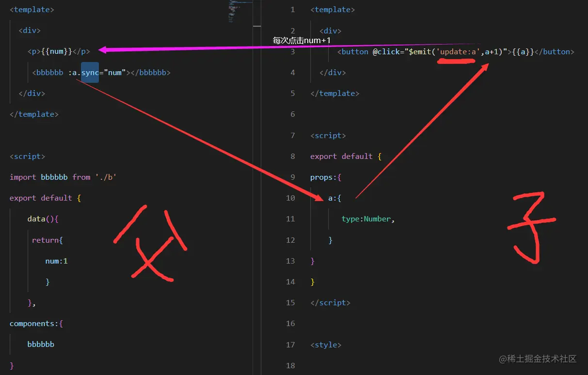Click line number 16 in right editor gutter
The width and height of the screenshot is (588, 375).
pyautogui.click(x=290, y=324)
